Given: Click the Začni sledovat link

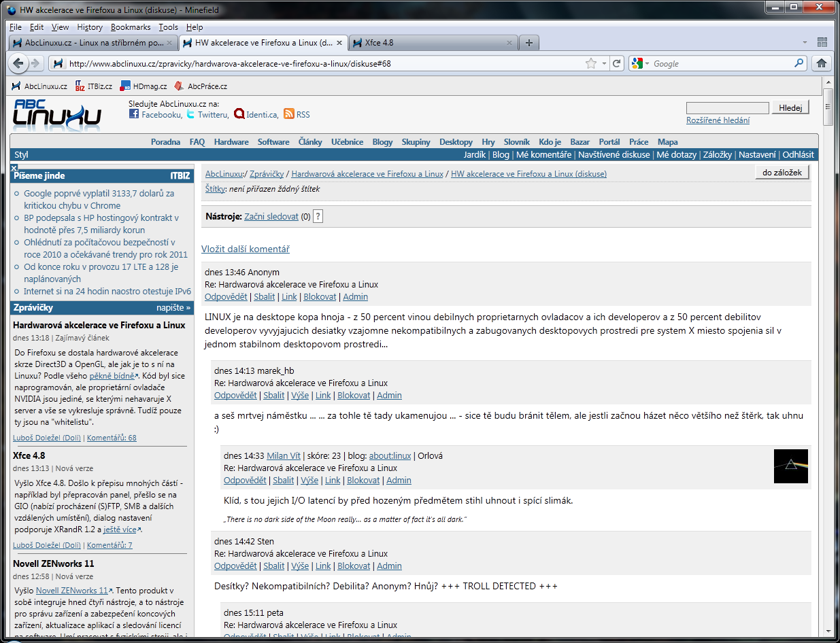Looking at the screenshot, I should [x=271, y=216].
